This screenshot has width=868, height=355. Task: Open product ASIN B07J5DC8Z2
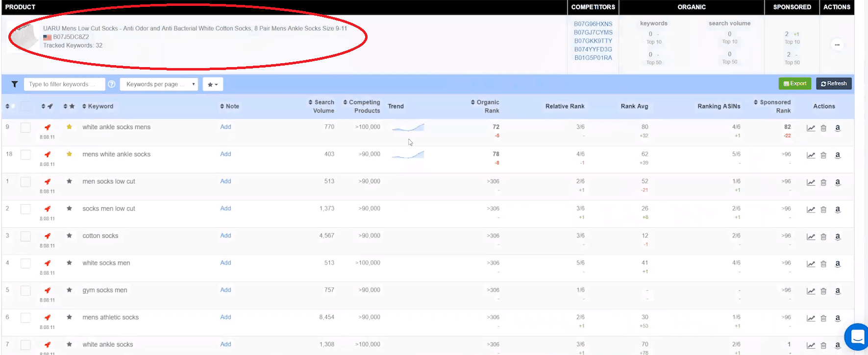click(71, 37)
